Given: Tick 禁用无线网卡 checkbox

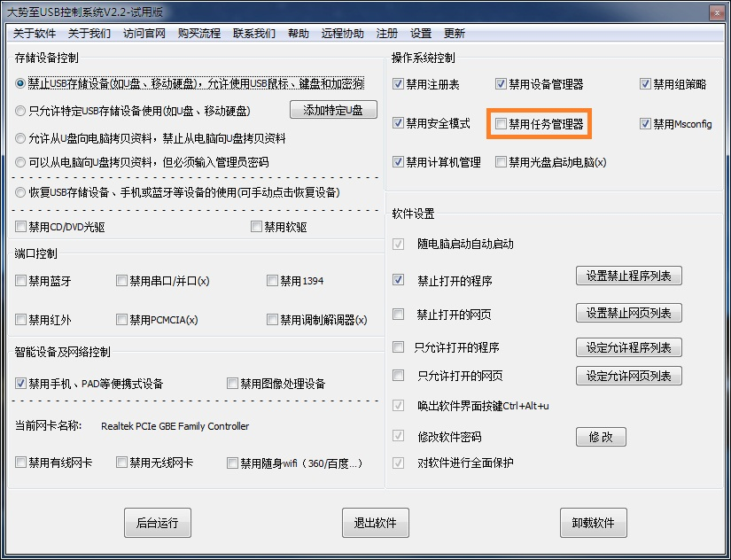Looking at the screenshot, I should point(121,463).
